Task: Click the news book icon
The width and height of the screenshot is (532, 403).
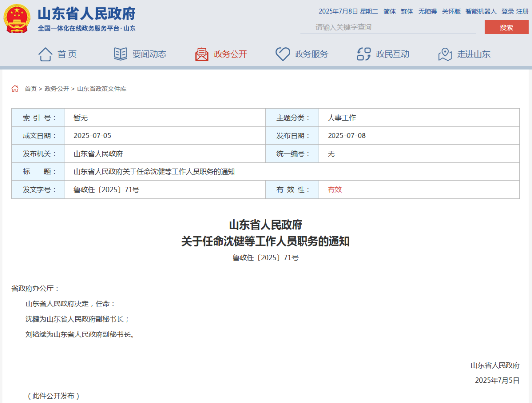Action: coord(121,54)
